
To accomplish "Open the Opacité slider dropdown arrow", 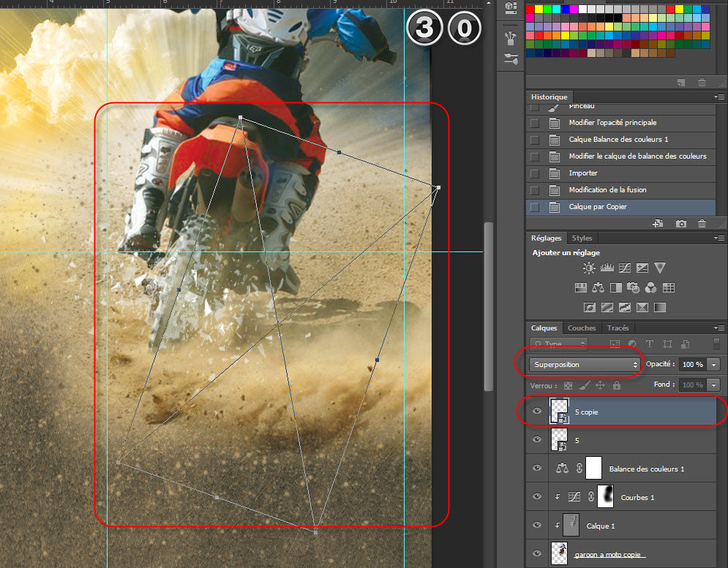I will point(713,364).
